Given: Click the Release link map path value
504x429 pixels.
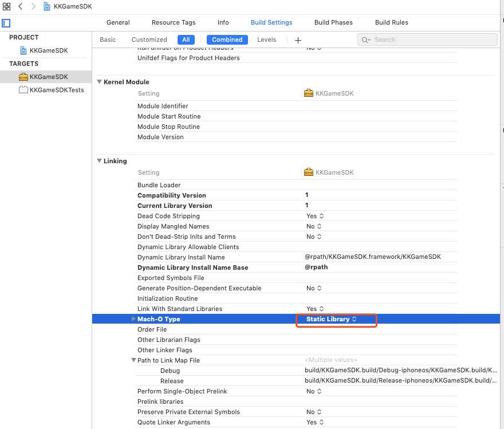Looking at the screenshot, I should (x=401, y=380).
